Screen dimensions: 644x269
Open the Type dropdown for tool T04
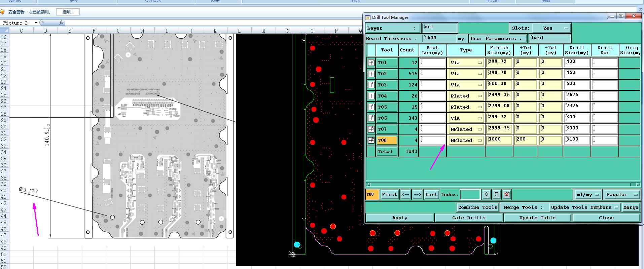click(x=466, y=96)
